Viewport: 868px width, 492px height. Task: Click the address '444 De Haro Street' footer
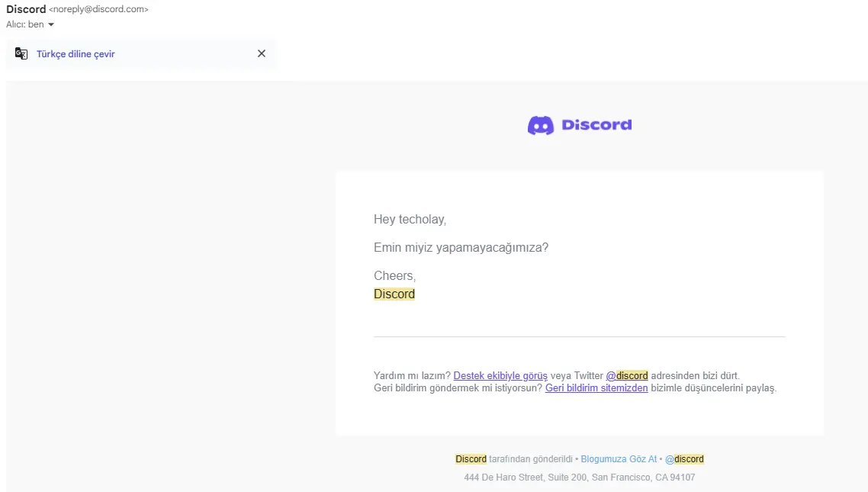580,477
